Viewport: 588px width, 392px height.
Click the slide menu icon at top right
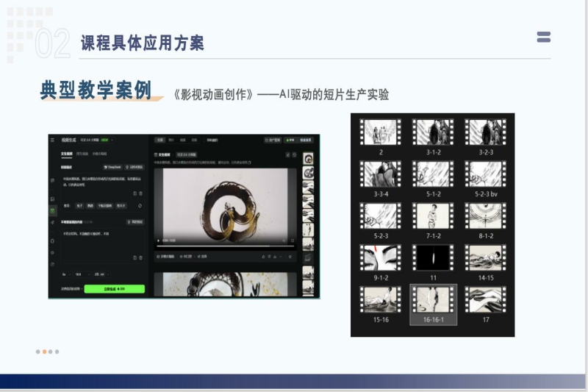tap(543, 38)
